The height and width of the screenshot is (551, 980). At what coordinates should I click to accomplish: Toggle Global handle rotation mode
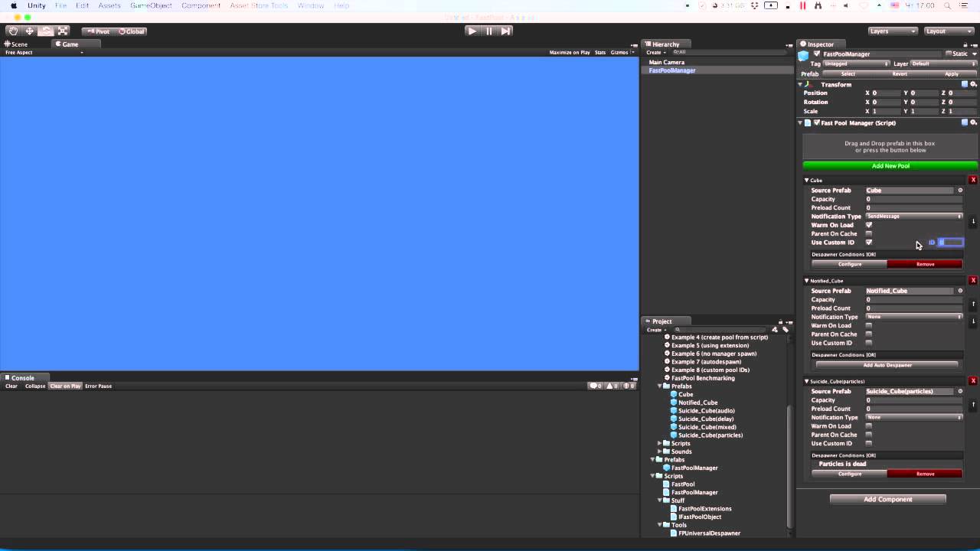click(x=132, y=31)
